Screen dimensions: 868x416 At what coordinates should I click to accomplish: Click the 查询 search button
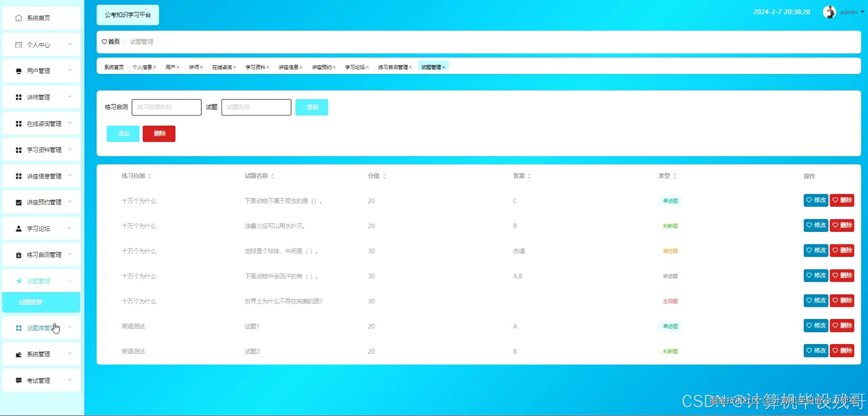[x=312, y=107]
